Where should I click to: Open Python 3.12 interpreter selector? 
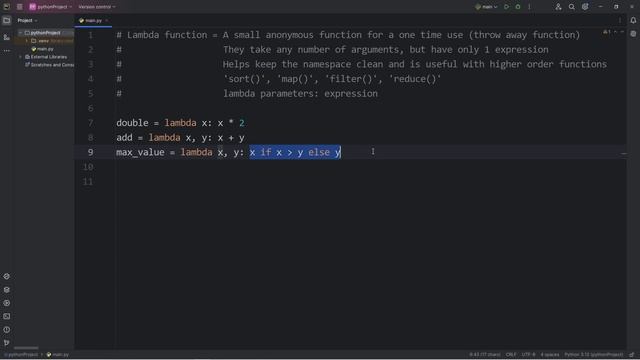click(594, 355)
